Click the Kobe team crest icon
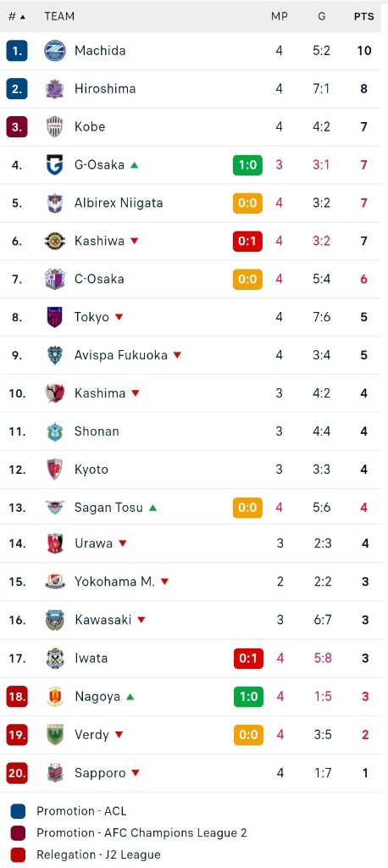 click(55, 127)
